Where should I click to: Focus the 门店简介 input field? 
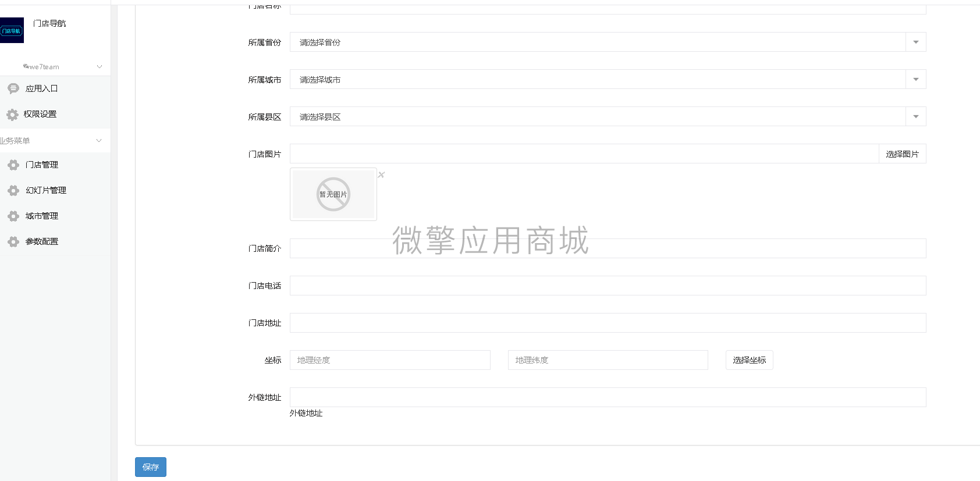(x=608, y=248)
